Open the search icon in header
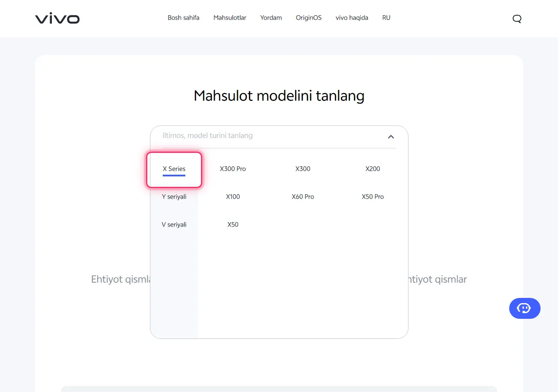The height and width of the screenshot is (392, 558). [x=517, y=19]
